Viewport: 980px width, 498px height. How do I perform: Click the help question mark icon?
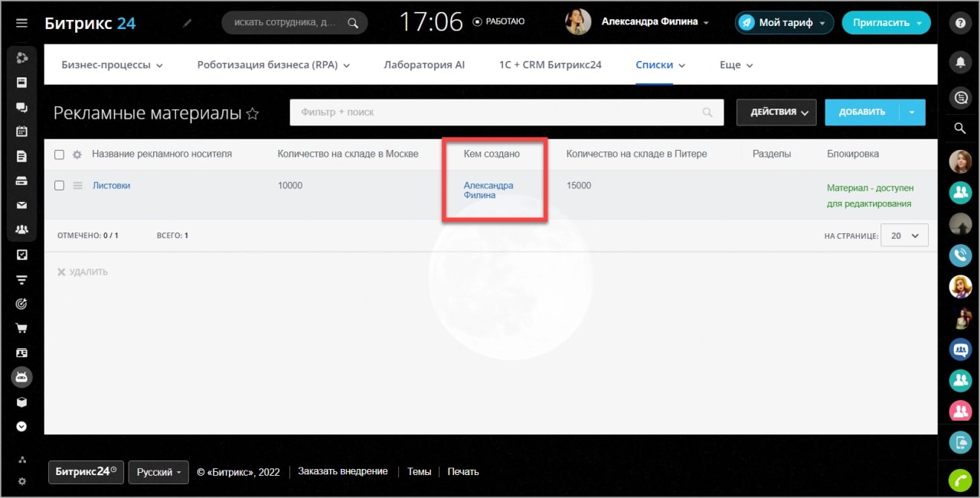[959, 23]
